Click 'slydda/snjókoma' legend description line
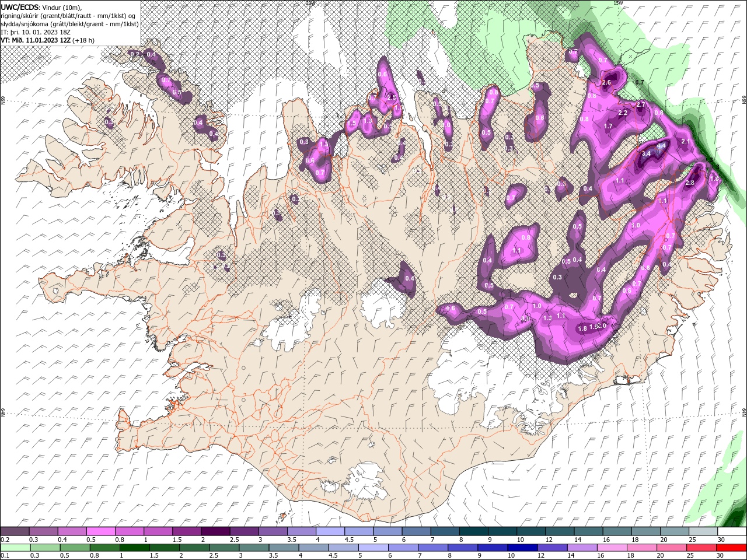The height and width of the screenshot is (560, 747). [70, 24]
